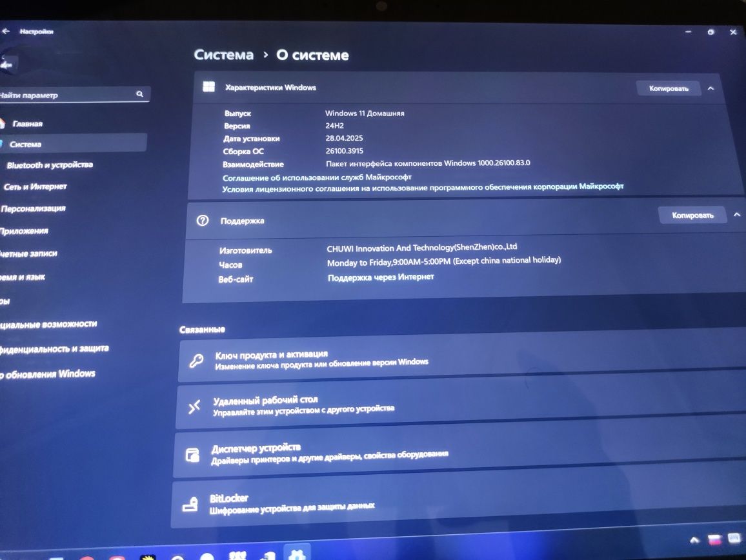Go back with the arrow next to Настройки
Screen dimensions: 746x560
pos(6,32)
